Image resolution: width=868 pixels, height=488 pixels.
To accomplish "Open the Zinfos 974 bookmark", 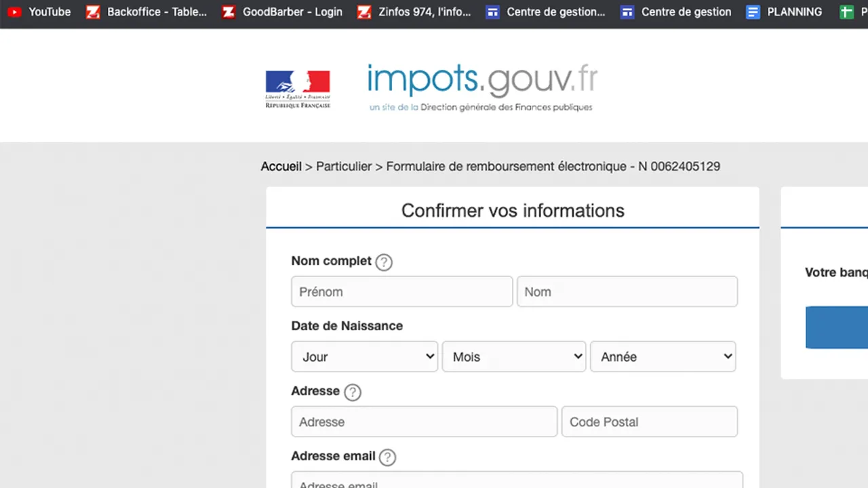I will click(x=414, y=12).
